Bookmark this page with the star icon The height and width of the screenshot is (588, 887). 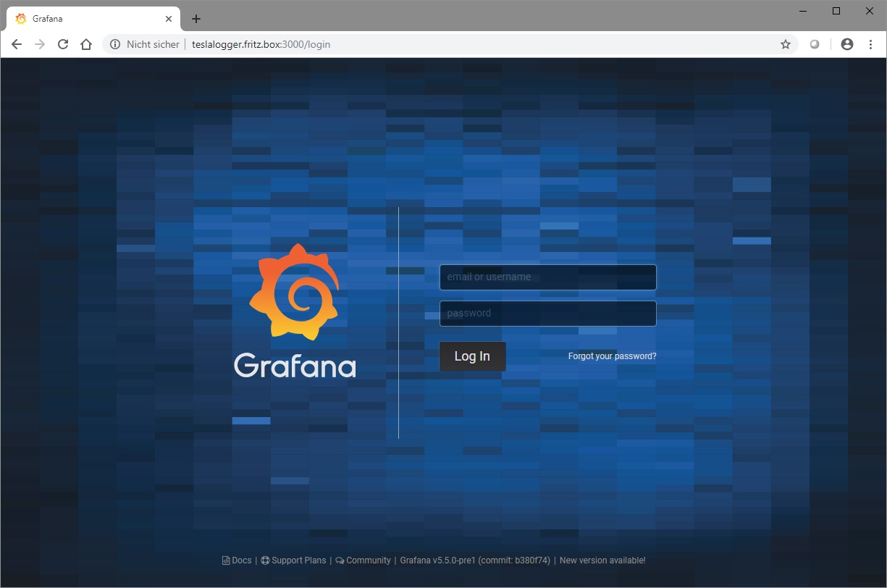click(x=785, y=44)
